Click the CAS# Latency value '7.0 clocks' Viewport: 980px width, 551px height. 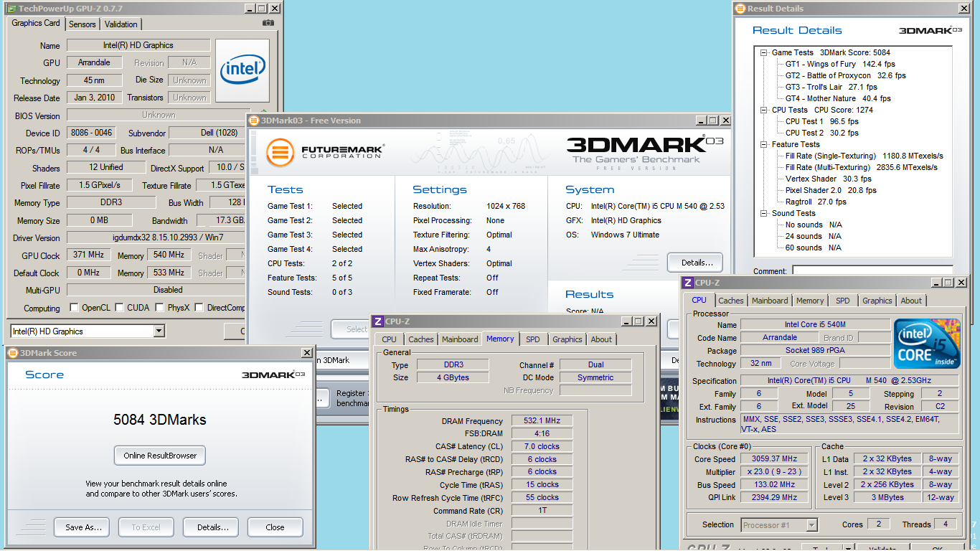point(542,446)
